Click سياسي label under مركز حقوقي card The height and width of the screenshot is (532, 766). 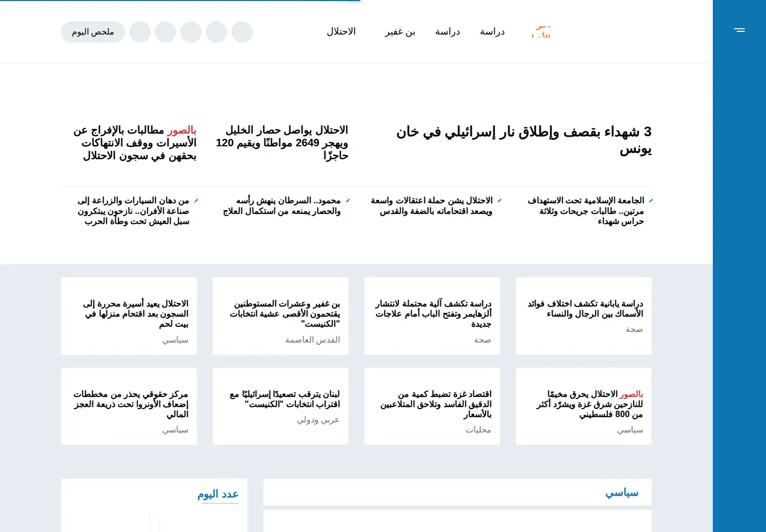175,430
